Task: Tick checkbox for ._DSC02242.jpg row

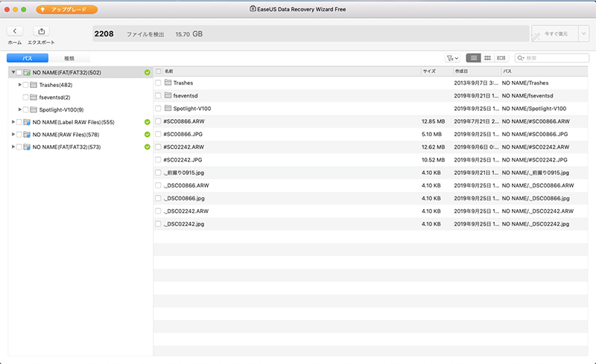Action: [158, 224]
